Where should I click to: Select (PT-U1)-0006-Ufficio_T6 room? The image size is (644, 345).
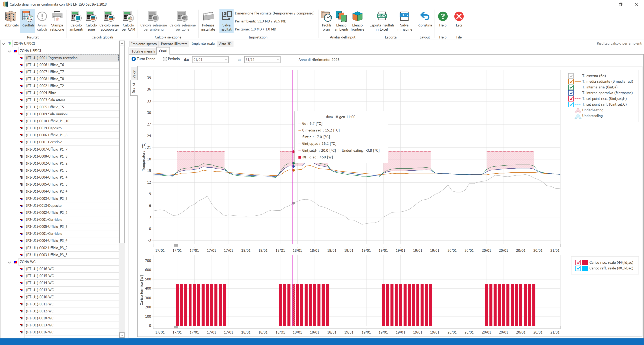72,65
